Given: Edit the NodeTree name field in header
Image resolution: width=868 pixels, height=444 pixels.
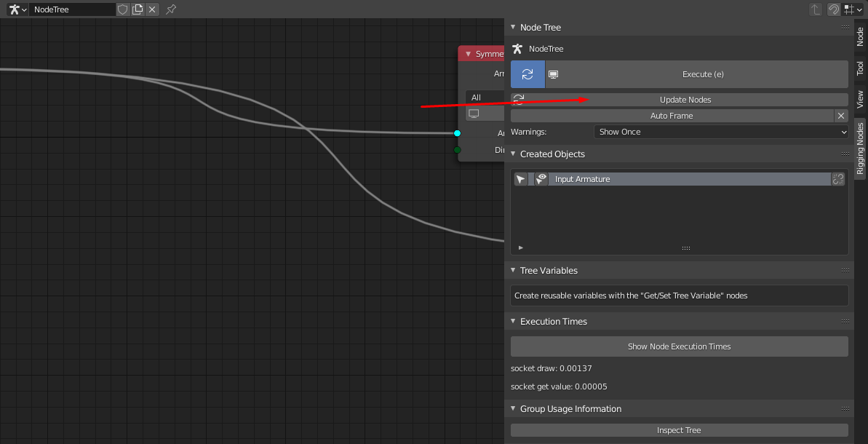Looking at the screenshot, I should [x=73, y=9].
